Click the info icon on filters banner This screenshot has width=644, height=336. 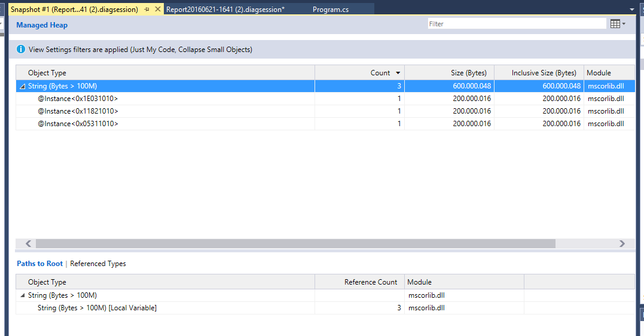click(x=20, y=49)
